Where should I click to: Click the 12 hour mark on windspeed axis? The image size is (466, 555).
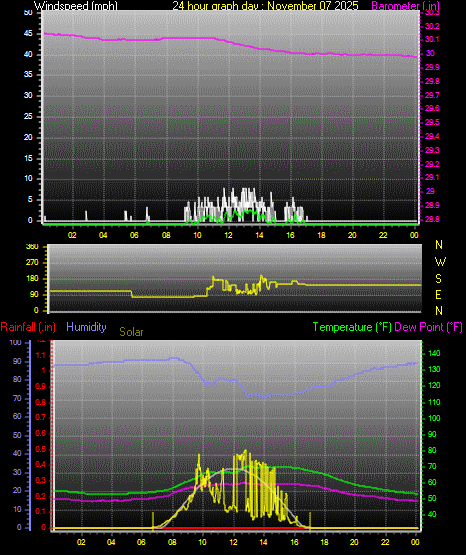pos(228,235)
